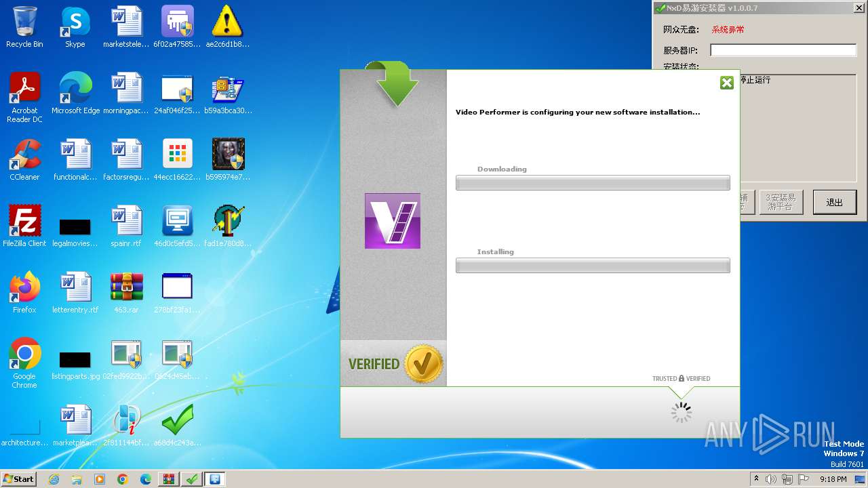Select the 24af046f25 desktop icon
The image size is (868, 488).
pos(177,94)
